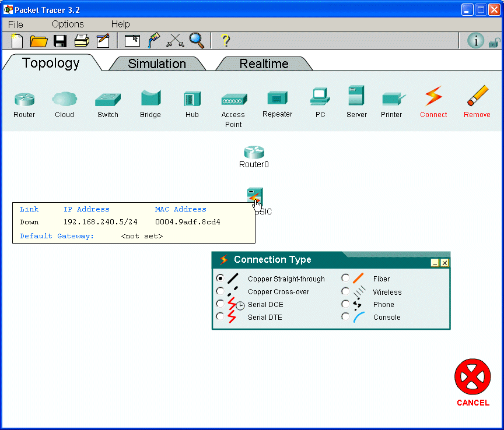Select Copper Cross-over connection
Screen dimensions: 504x430
220,291
